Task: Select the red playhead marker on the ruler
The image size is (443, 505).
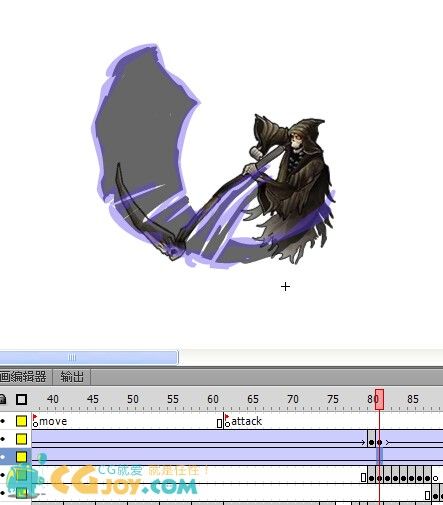Action: pyautogui.click(x=379, y=399)
